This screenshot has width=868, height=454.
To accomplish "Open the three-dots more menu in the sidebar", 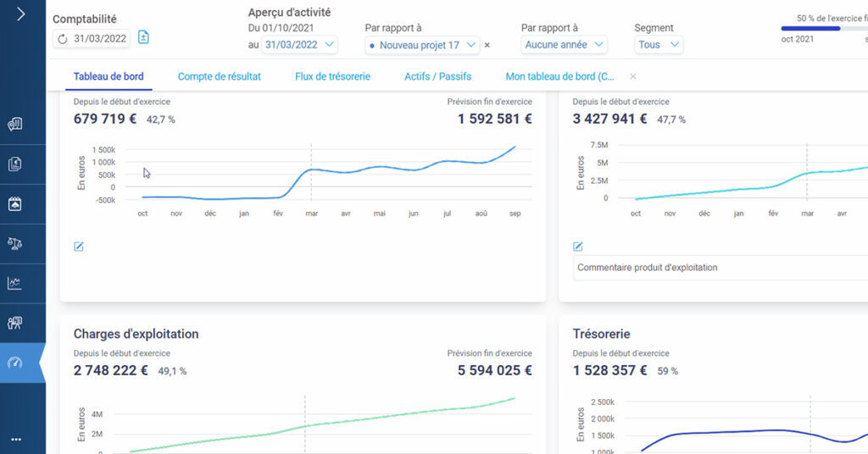I will pos(16,439).
